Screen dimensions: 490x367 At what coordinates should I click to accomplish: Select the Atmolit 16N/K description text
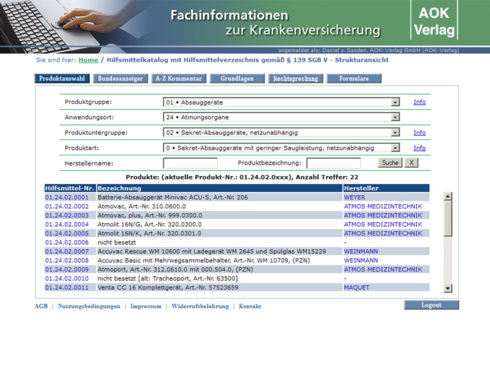(x=150, y=233)
